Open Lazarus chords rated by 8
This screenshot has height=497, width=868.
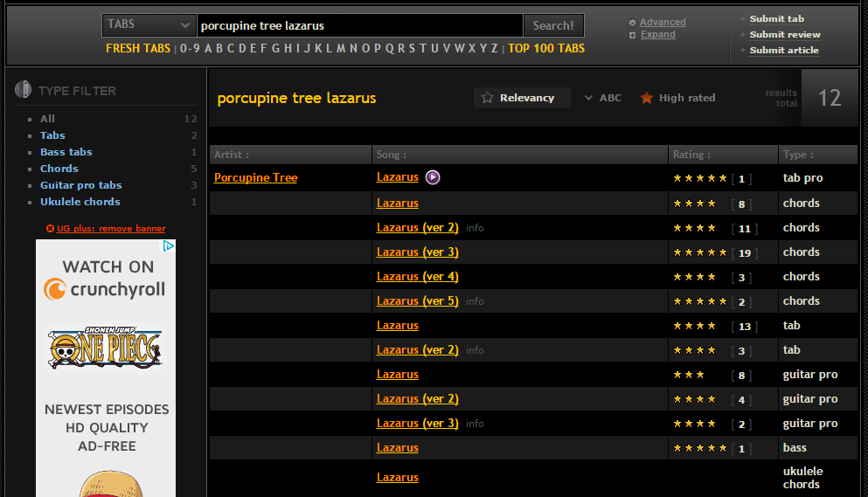click(x=398, y=204)
